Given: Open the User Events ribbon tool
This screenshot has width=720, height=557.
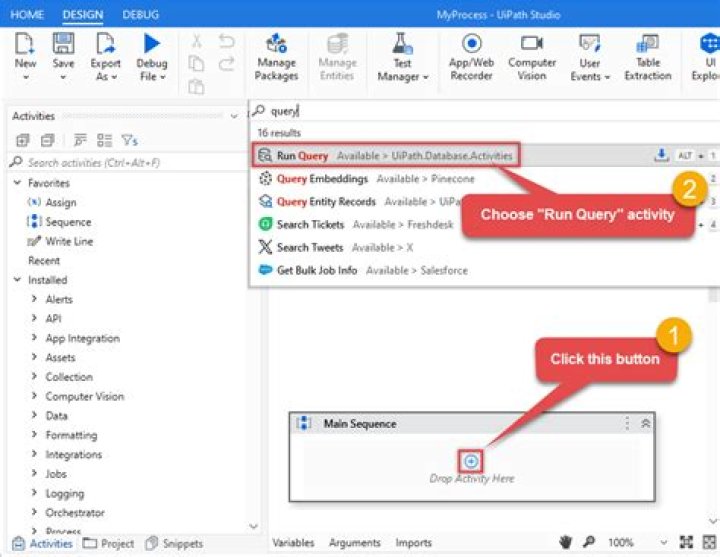Looking at the screenshot, I should tap(590, 57).
